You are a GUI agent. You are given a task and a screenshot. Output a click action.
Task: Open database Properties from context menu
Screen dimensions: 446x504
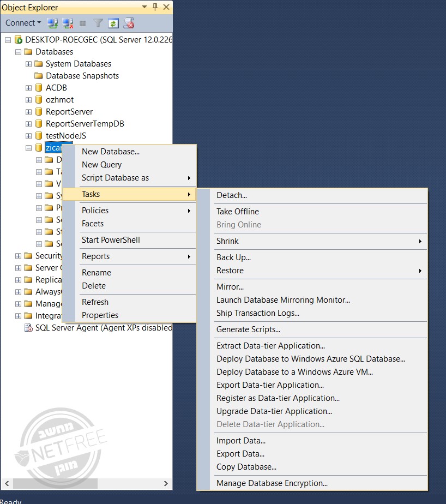pyautogui.click(x=129, y=315)
